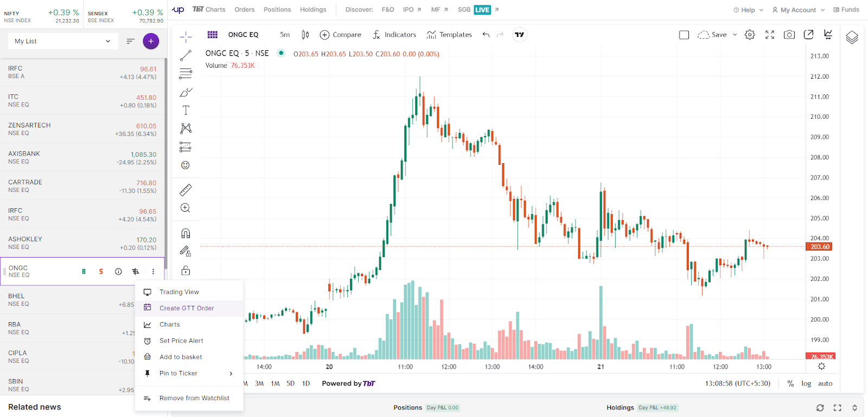Screen dimensions: 868x417
Task: Open the Templates button
Action: coord(449,35)
